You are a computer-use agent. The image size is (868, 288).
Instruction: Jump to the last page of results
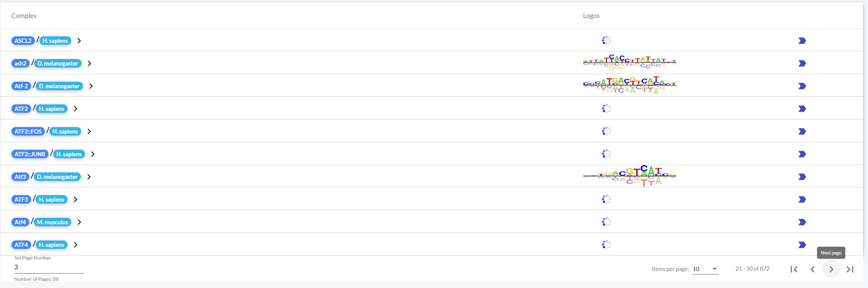tap(850, 269)
